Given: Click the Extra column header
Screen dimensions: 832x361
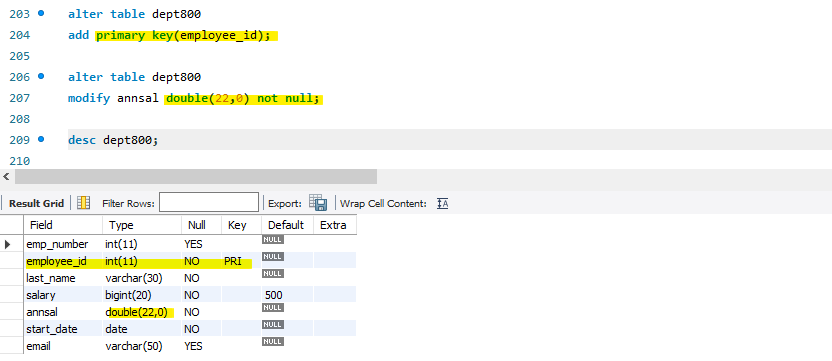Looking at the screenshot, I should click(335, 225).
